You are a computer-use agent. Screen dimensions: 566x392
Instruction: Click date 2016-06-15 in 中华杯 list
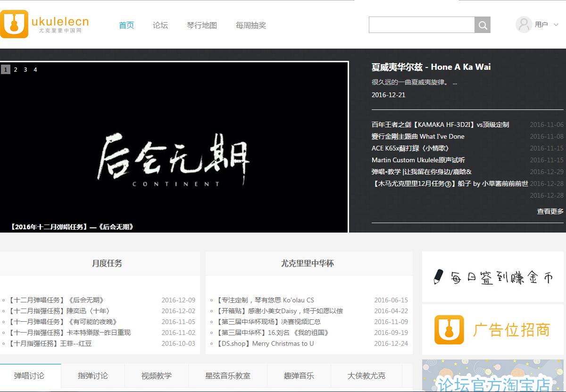pos(391,300)
